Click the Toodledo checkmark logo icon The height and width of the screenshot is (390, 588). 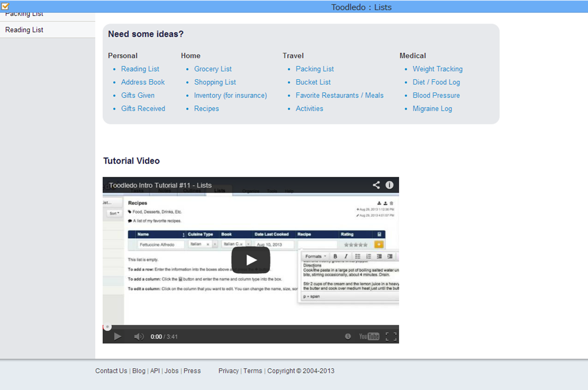(x=5, y=6)
